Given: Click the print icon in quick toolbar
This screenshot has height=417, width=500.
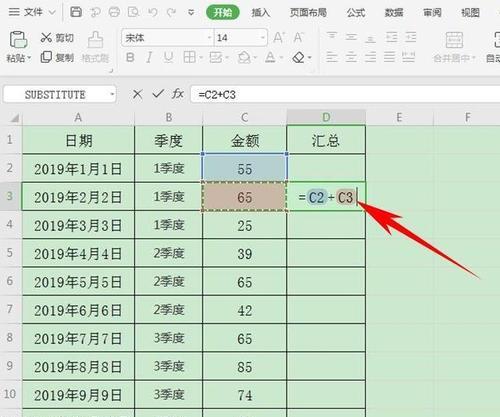Looking at the screenshot, I should click(114, 13).
